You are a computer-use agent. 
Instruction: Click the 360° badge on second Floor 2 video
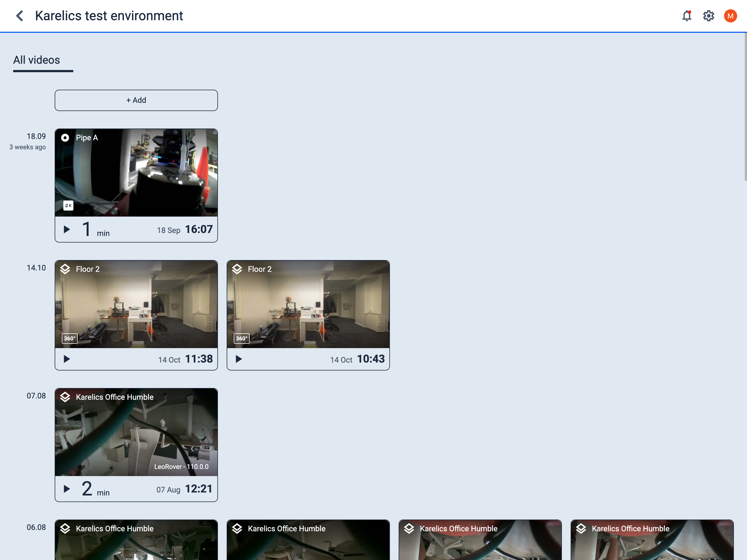[241, 338]
